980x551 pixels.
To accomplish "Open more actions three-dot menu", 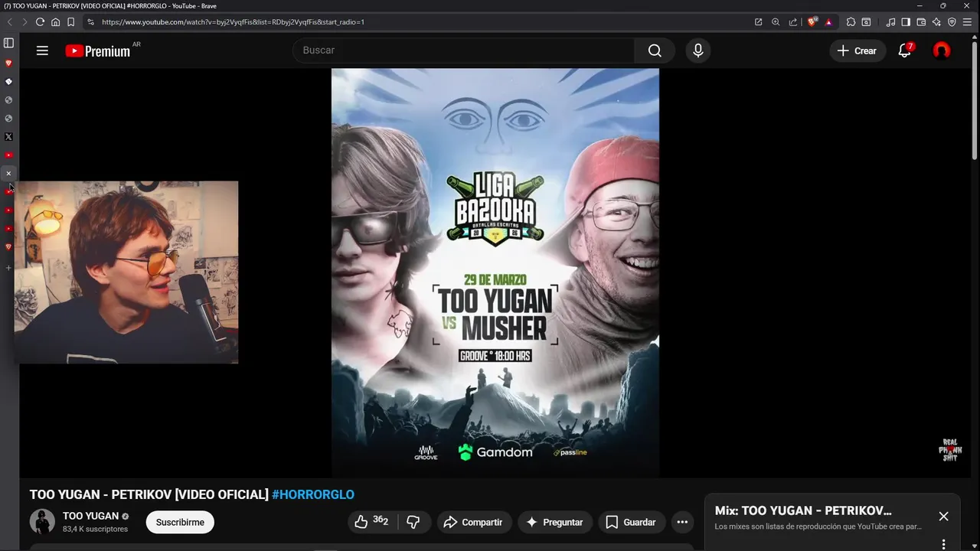I will pyautogui.click(x=682, y=522).
